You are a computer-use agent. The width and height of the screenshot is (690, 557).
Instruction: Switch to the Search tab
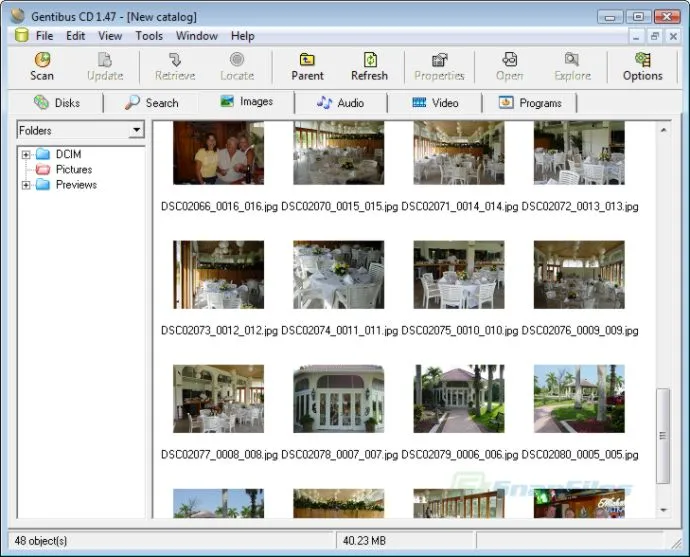pos(151,103)
